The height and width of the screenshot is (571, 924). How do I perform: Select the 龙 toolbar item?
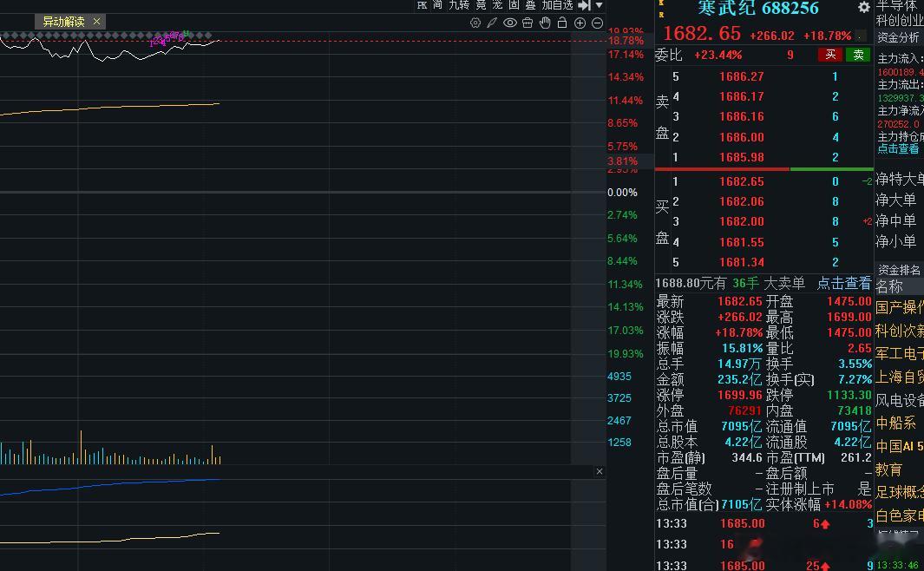coord(498,5)
